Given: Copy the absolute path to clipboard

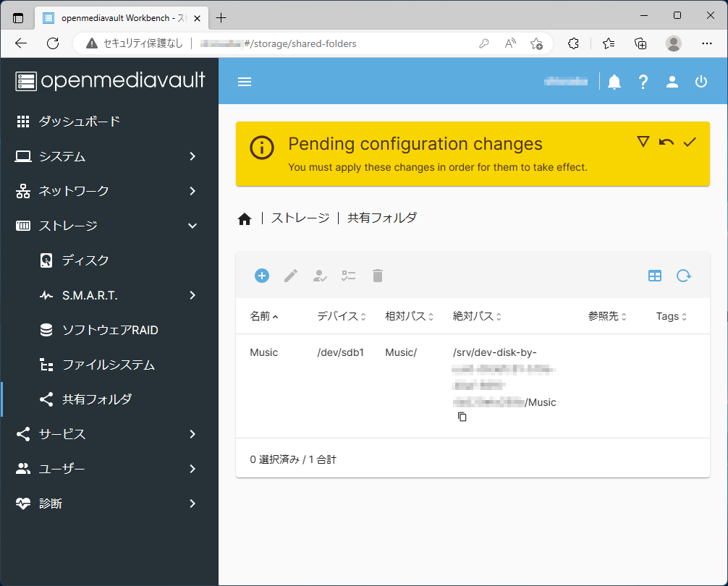Looking at the screenshot, I should (x=462, y=417).
